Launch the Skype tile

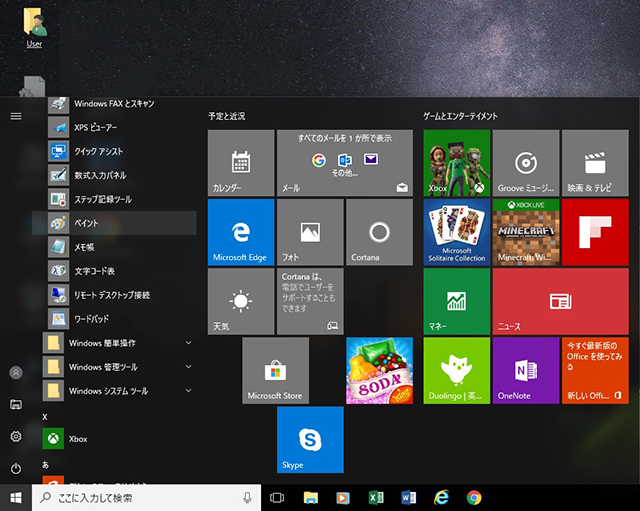tap(310, 439)
